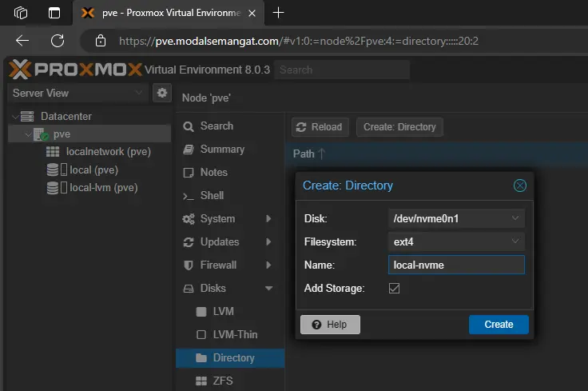Click the Shell prompt icon
The height and width of the screenshot is (391, 588).
tap(189, 196)
